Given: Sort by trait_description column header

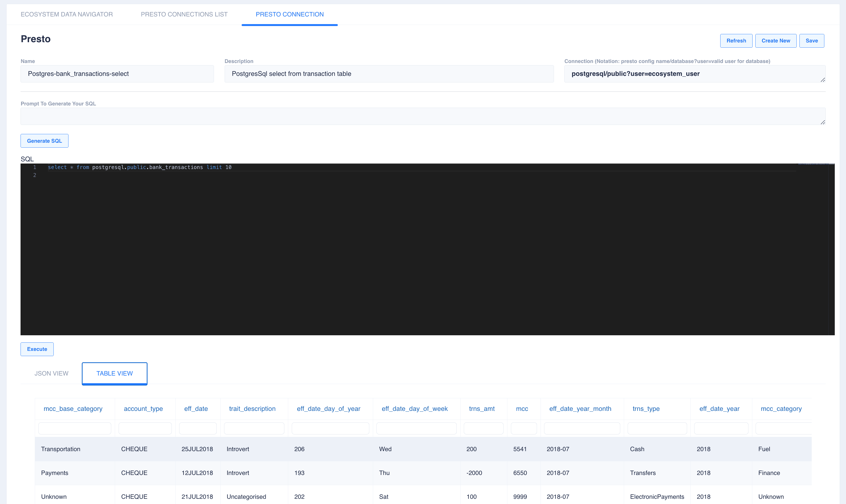Looking at the screenshot, I should pos(252,409).
